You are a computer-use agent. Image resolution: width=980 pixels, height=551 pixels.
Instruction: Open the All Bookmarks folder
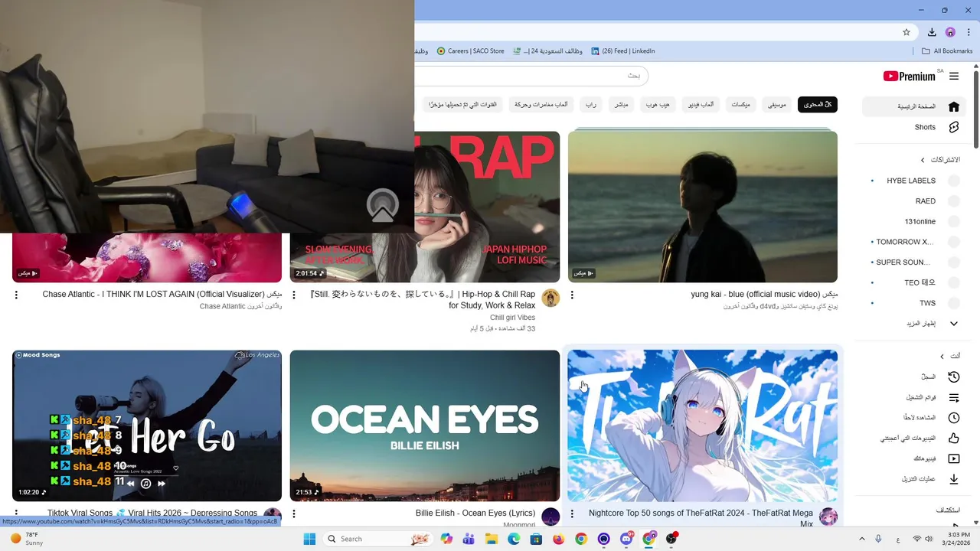(947, 51)
